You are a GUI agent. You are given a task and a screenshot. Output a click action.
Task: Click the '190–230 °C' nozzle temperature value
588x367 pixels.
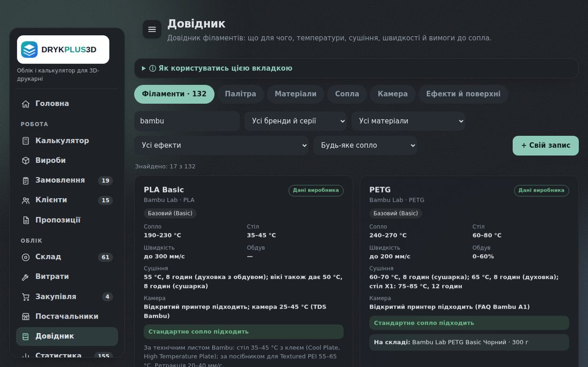pos(163,236)
